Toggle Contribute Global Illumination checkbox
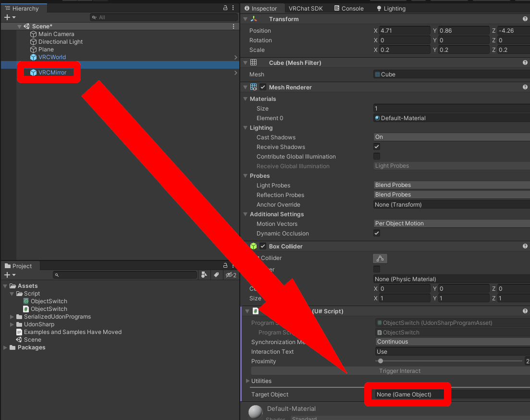 377,156
